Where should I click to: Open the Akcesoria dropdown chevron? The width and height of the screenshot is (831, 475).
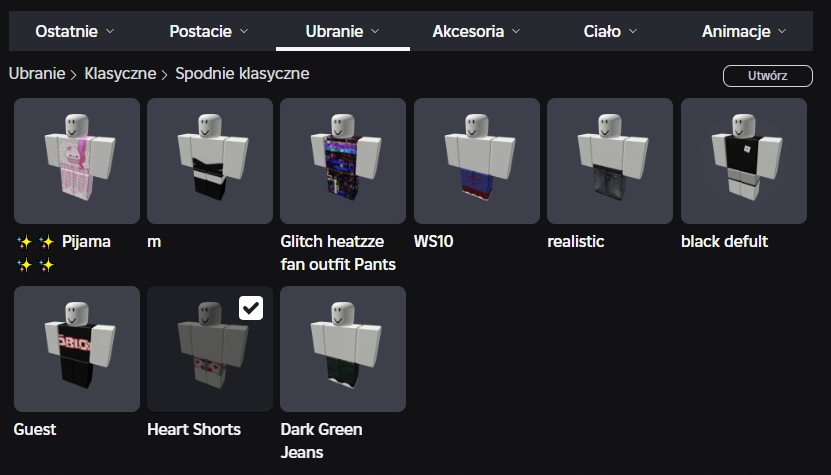click(516, 31)
